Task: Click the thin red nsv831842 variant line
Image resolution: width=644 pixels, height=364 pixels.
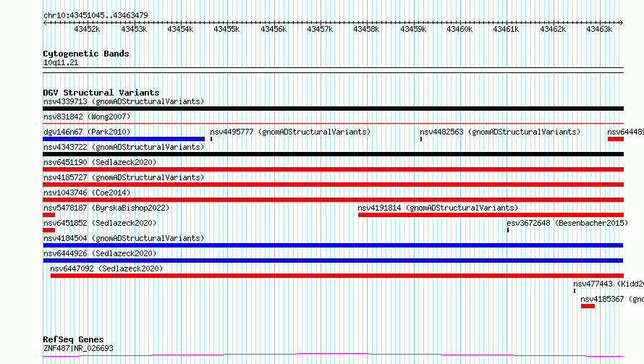Action: pyautogui.click(x=333, y=123)
